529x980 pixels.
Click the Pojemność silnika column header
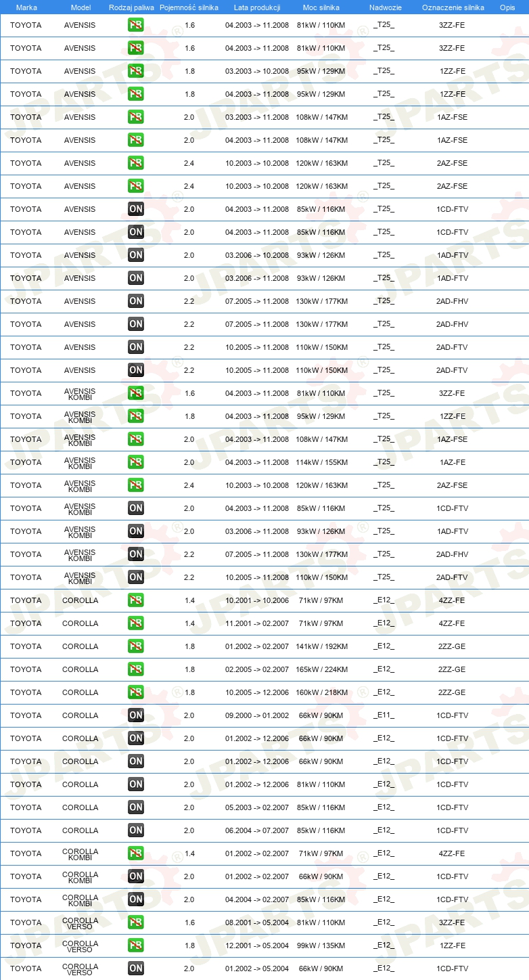189,7
